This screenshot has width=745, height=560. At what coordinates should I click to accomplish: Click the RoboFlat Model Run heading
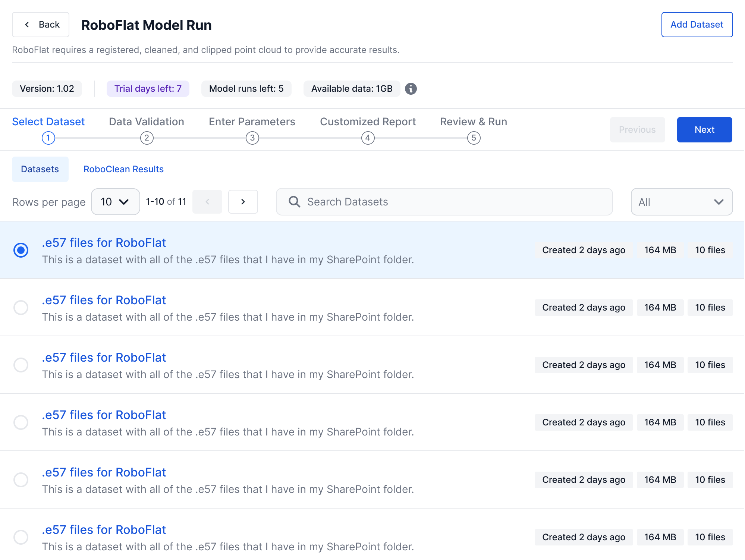click(147, 25)
